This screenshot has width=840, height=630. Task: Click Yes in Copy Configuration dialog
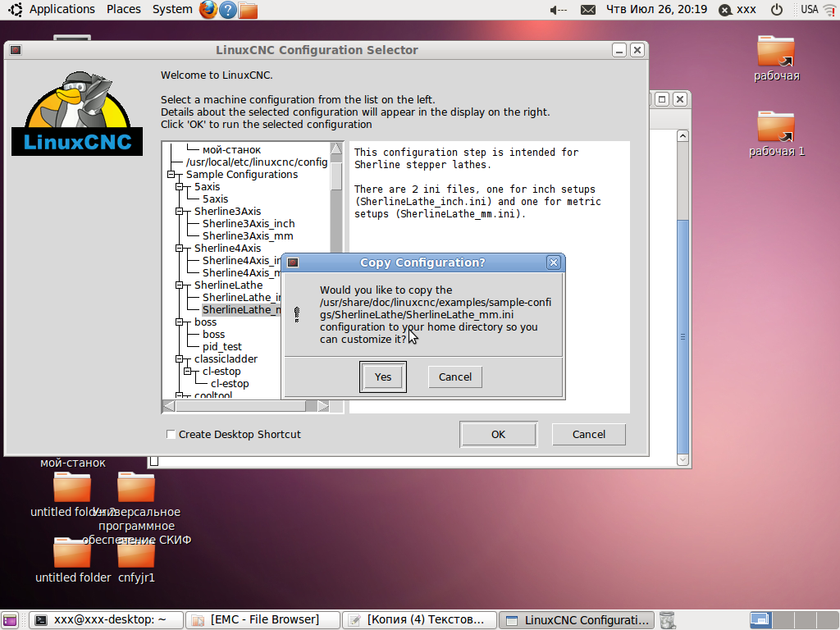click(x=382, y=377)
